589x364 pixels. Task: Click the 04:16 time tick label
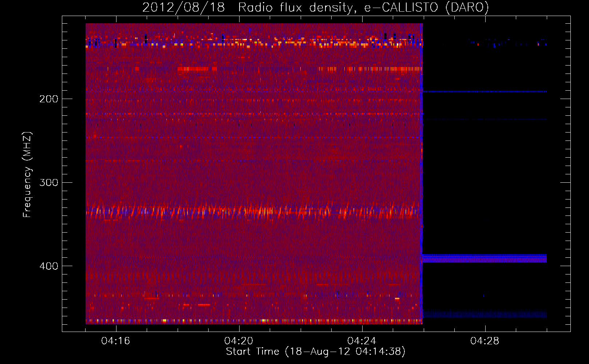point(116,341)
